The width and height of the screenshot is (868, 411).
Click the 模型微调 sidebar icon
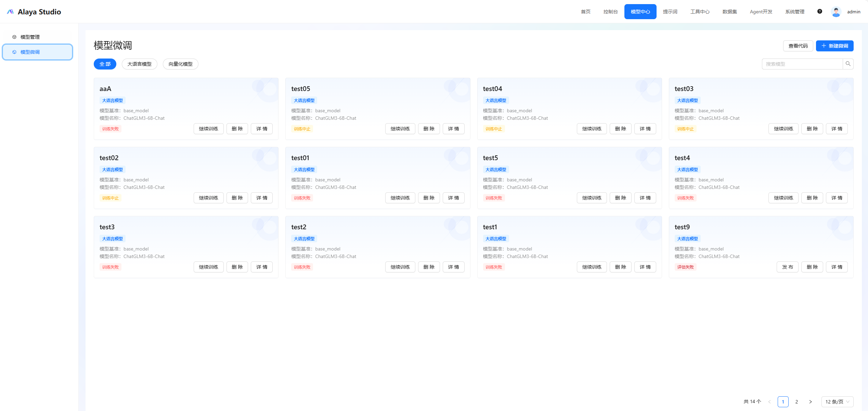click(14, 52)
